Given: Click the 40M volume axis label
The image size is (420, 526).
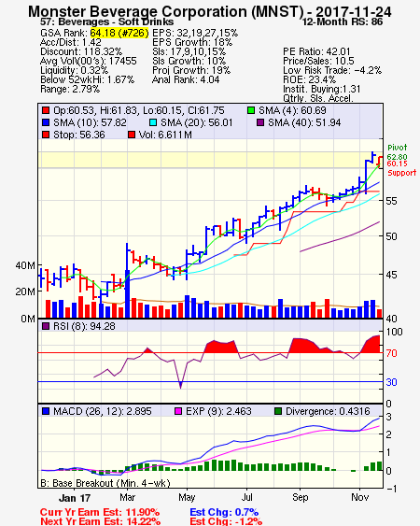Looking at the screenshot, I should click(25, 265).
